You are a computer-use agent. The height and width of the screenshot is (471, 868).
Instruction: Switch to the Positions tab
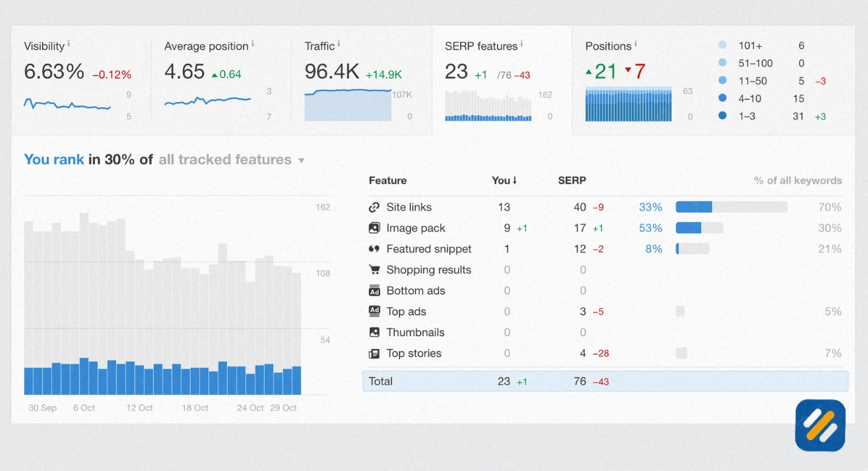click(713, 81)
